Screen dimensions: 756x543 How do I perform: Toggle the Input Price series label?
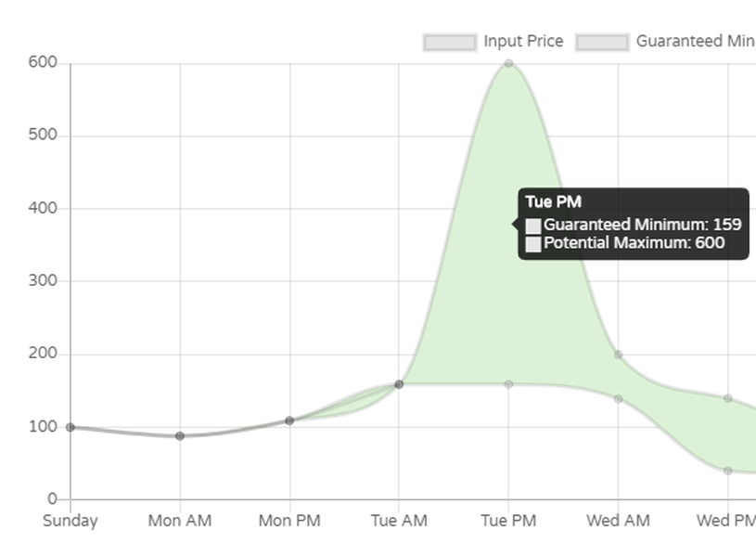(522, 42)
